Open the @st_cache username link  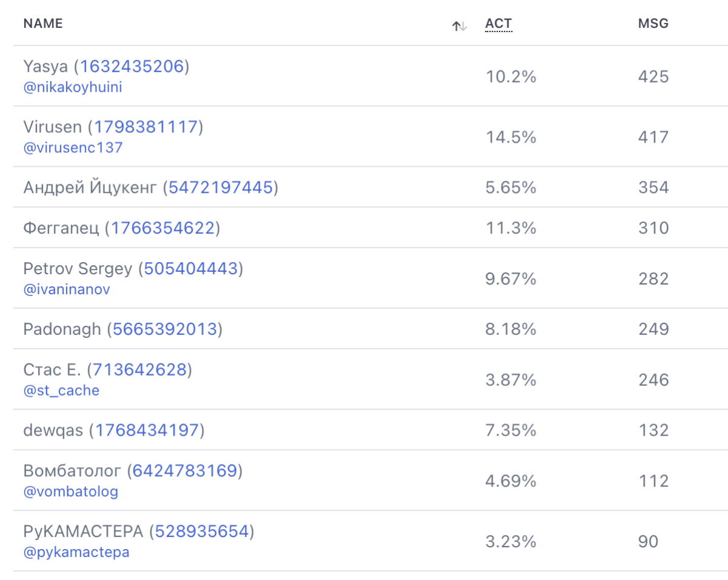tap(61, 390)
